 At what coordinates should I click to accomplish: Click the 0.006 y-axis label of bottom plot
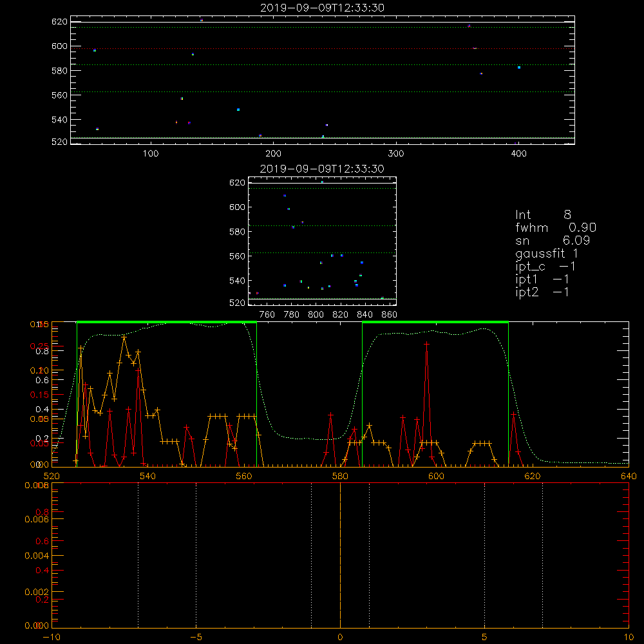(37, 520)
